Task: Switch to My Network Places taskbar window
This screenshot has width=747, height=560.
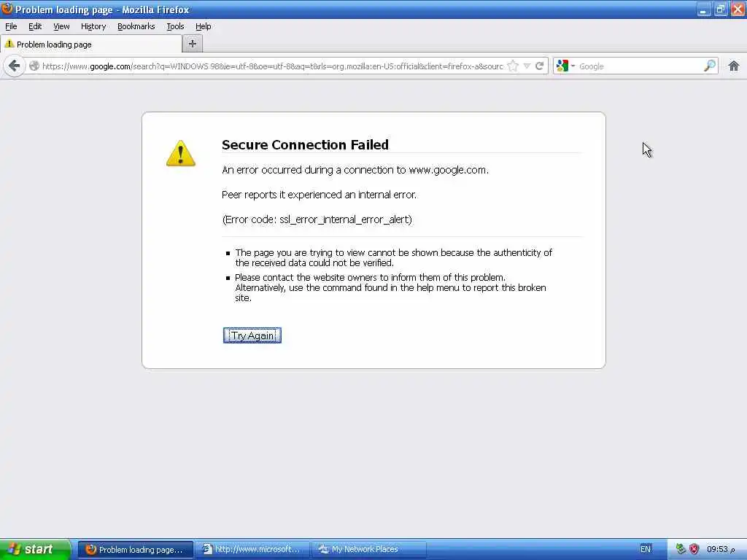Action: (368, 550)
